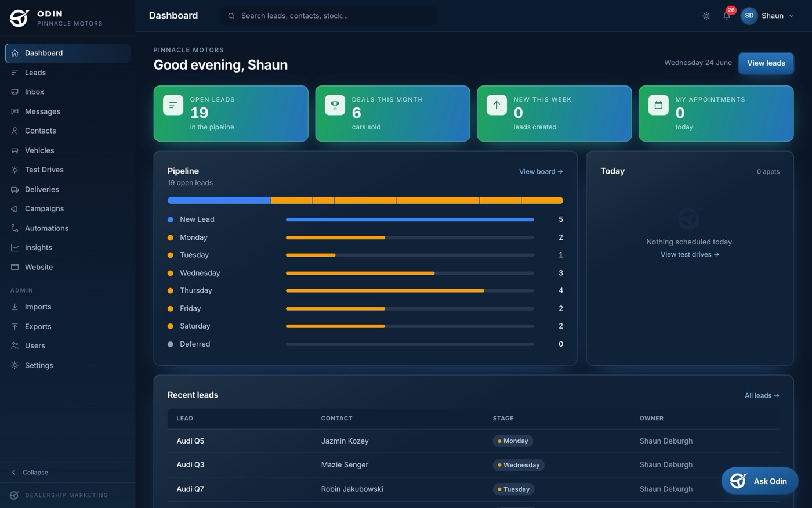Click the Deferred pipeline stage label
Image resolution: width=812 pixels, height=508 pixels.
coord(195,344)
